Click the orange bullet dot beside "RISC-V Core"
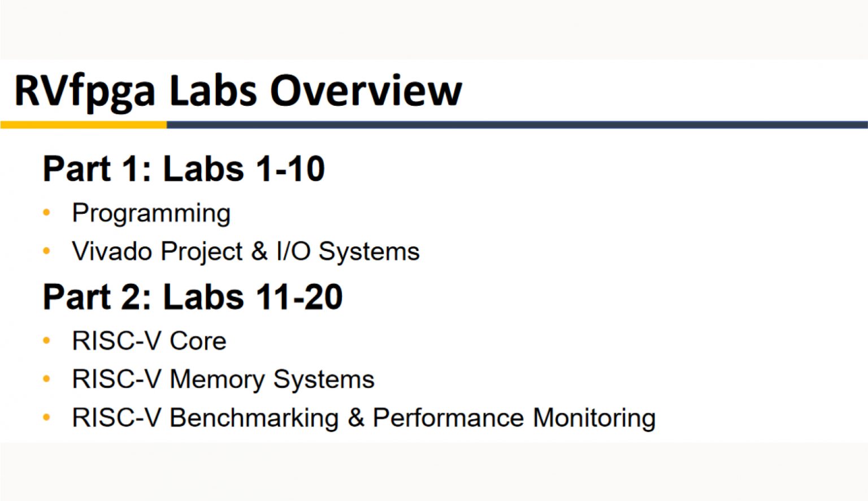This screenshot has width=868, height=501. (47, 340)
